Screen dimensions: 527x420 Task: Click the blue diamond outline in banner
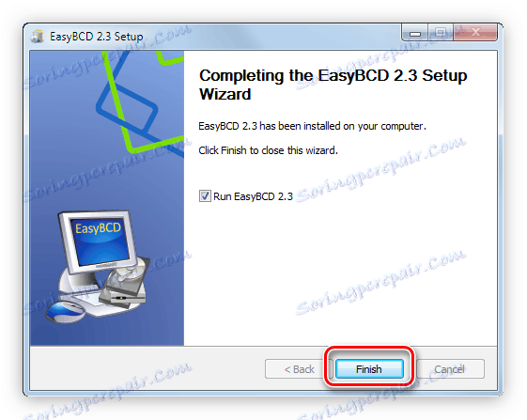128,108
